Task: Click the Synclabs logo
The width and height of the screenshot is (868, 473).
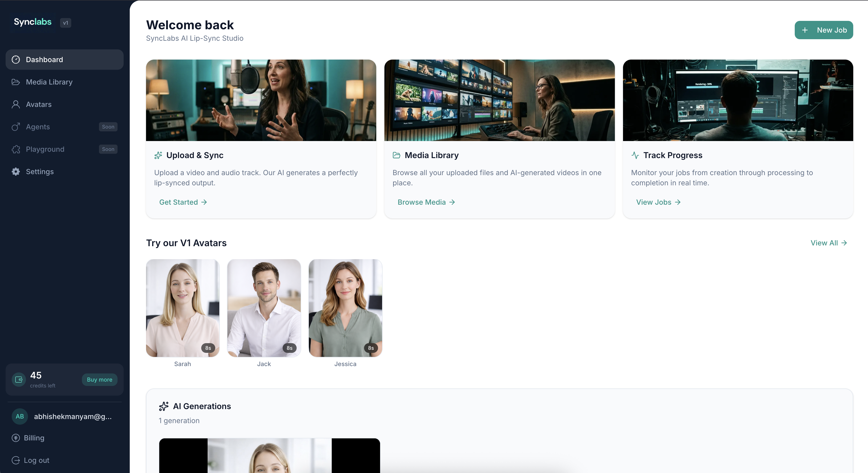Action: pos(32,22)
